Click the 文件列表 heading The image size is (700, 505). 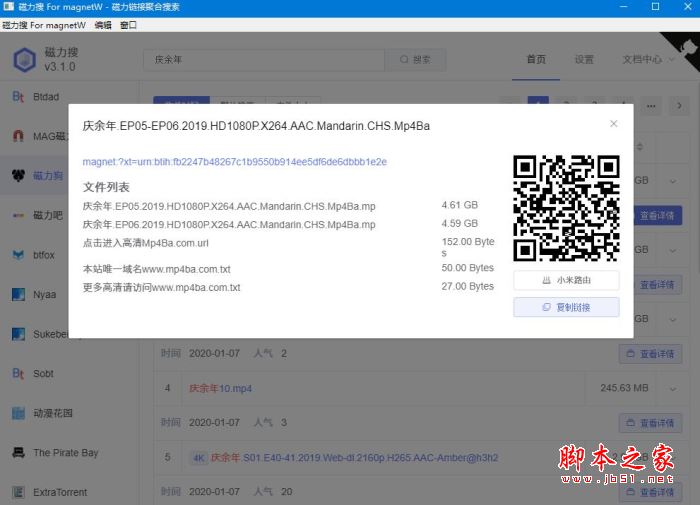point(106,187)
